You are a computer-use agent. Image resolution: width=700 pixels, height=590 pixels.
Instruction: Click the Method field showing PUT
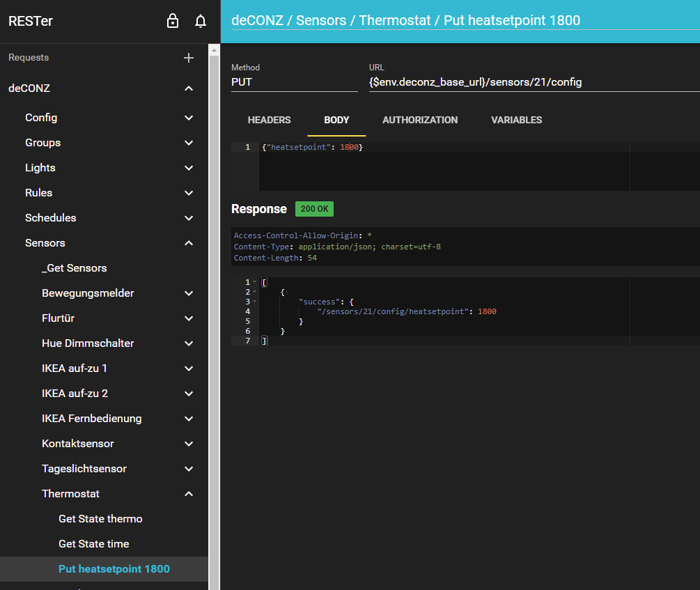click(x=294, y=82)
